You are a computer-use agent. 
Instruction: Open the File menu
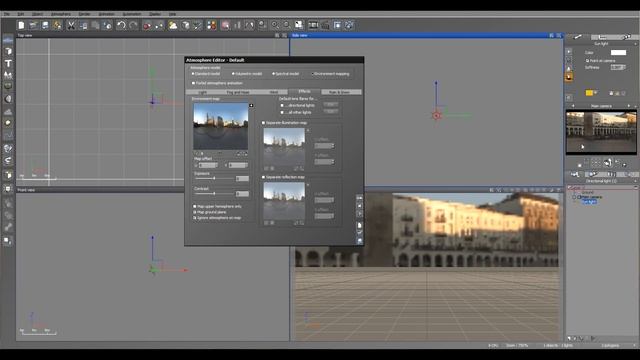pyautogui.click(x=7, y=14)
